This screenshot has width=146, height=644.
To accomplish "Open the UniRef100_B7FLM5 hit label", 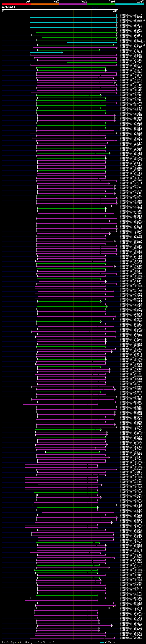I will [131, 85].
